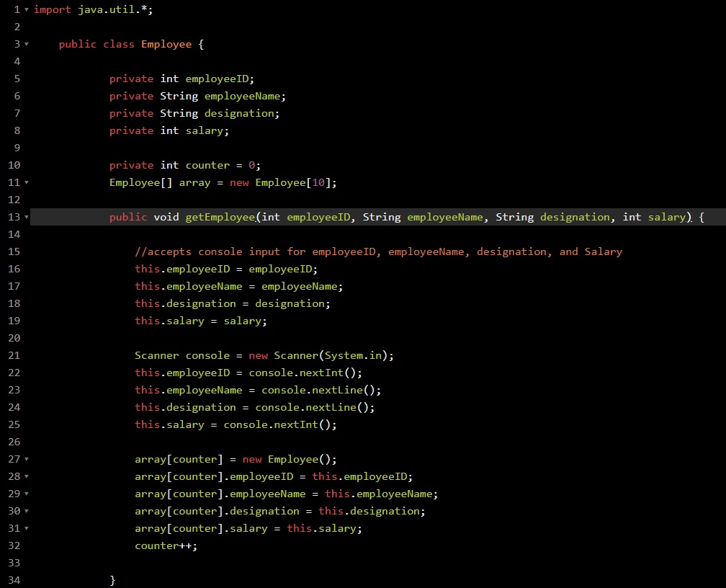Click 'this.designation' on line 18

185,303
